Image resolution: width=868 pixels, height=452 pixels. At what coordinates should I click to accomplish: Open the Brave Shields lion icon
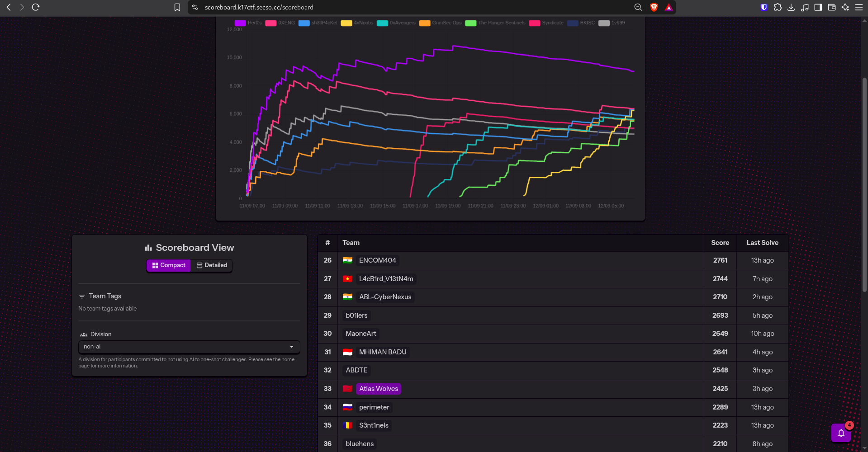pos(654,7)
